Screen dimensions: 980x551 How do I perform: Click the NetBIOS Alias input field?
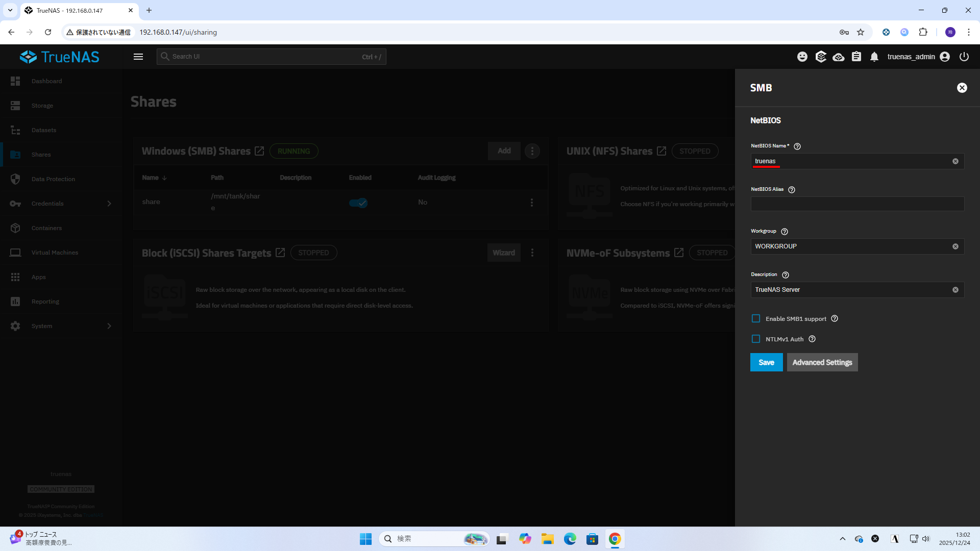point(857,204)
